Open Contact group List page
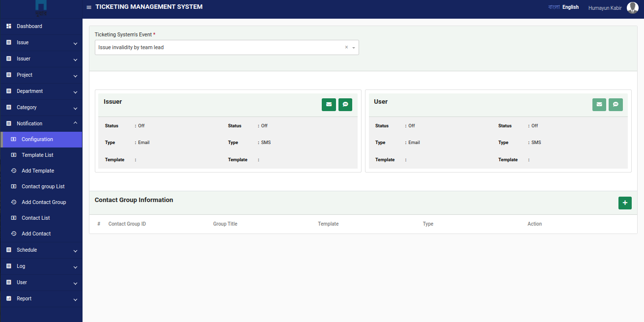 tap(41, 186)
